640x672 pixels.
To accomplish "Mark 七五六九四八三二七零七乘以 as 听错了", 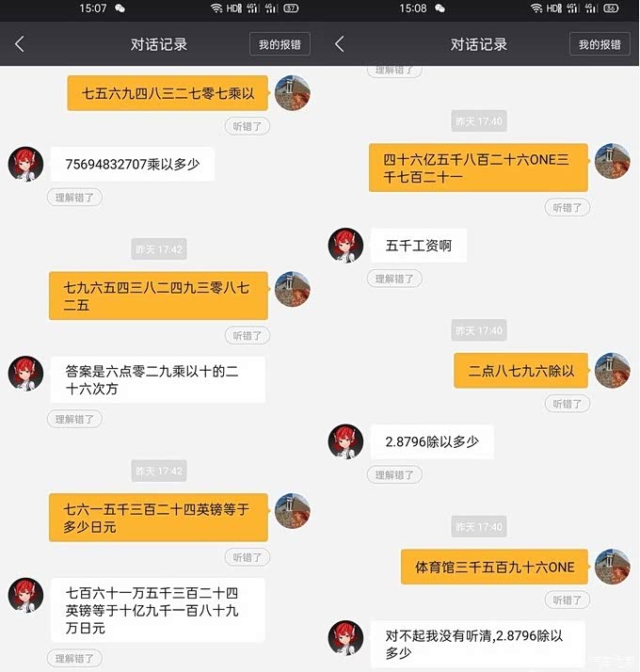I will point(248,126).
